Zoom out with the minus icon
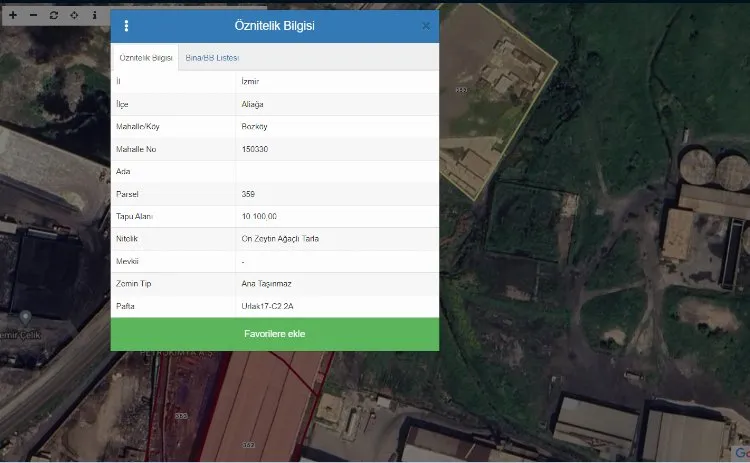Image resolution: width=750 pixels, height=463 pixels. [33, 16]
